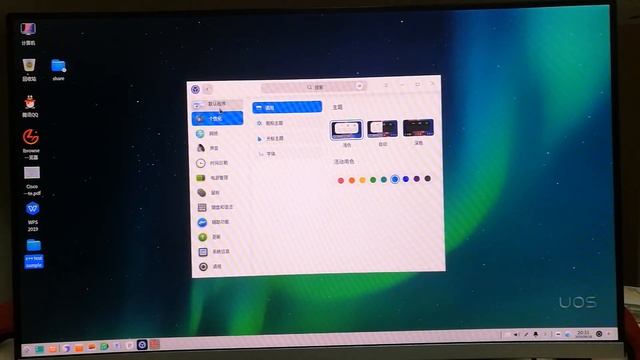Select the Computer desktop icon
The height and width of the screenshot is (360, 640).
point(28,33)
